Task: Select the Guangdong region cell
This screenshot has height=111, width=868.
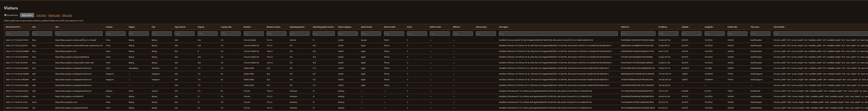Action: pos(133,68)
